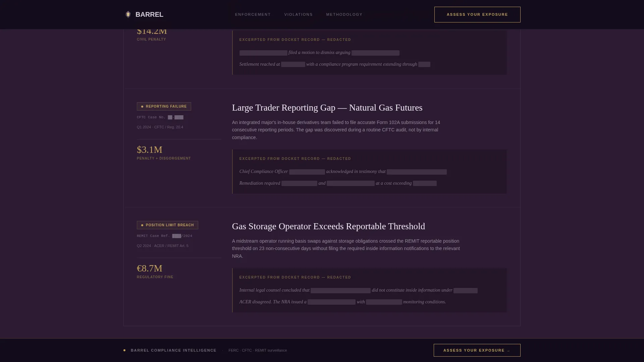
Task: Click the Penalty + Disgorgement label
Action: [x=164, y=158]
